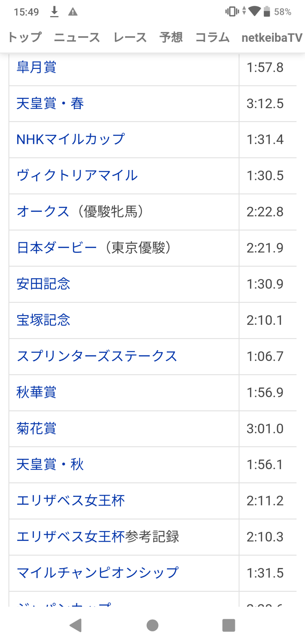Tap the download icon in status bar
The width and height of the screenshot is (305, 644).
point(54,12)
